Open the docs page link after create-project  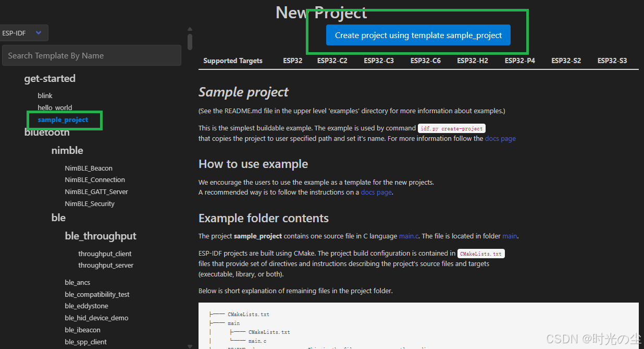click(500, 138)
